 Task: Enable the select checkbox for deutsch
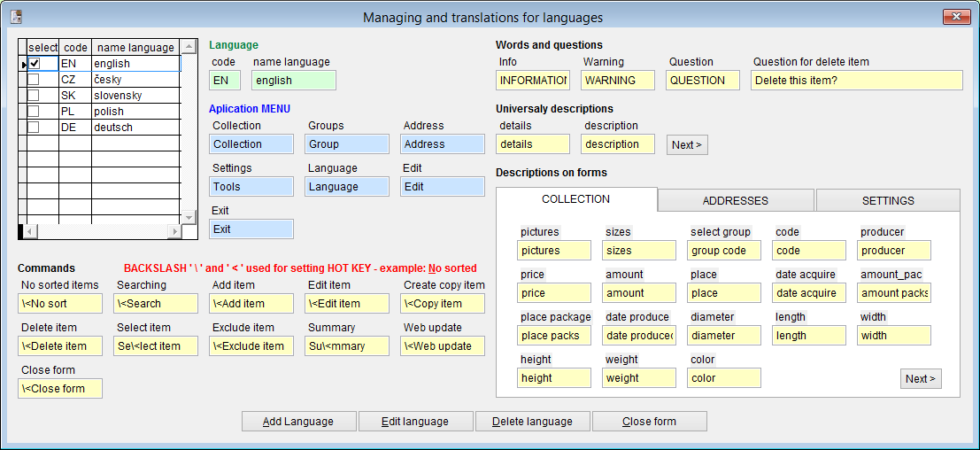[x=34, y=128]
